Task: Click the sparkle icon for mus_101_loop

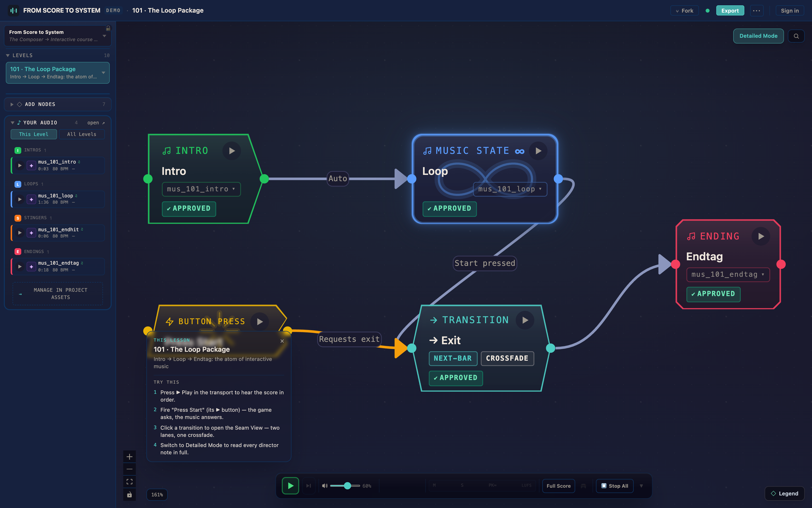Action: click(31, 199)
